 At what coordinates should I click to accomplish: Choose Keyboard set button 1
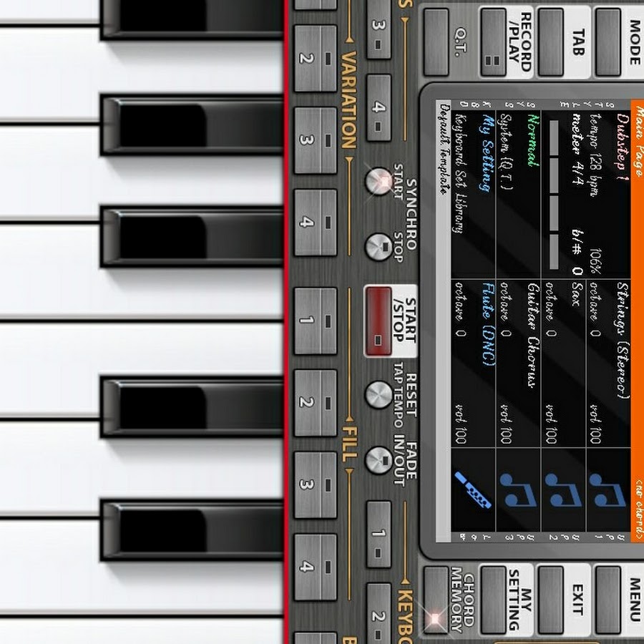(379, 535)
